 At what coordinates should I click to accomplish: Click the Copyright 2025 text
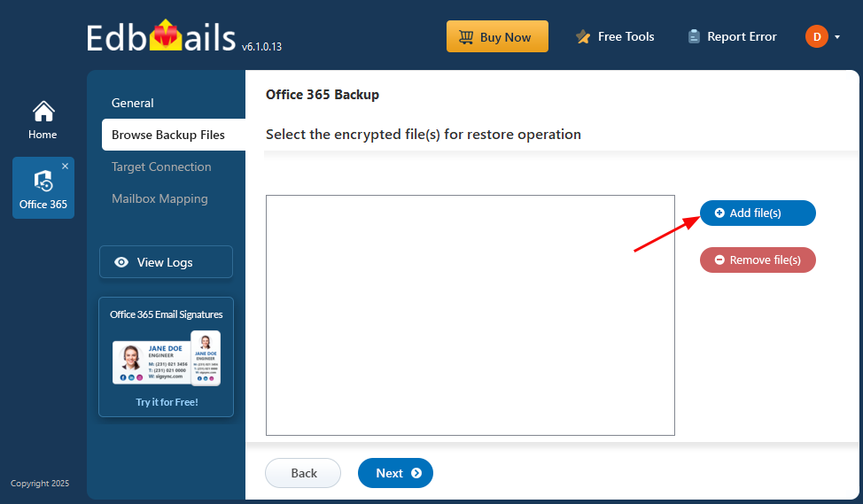(x=40, y=483)
